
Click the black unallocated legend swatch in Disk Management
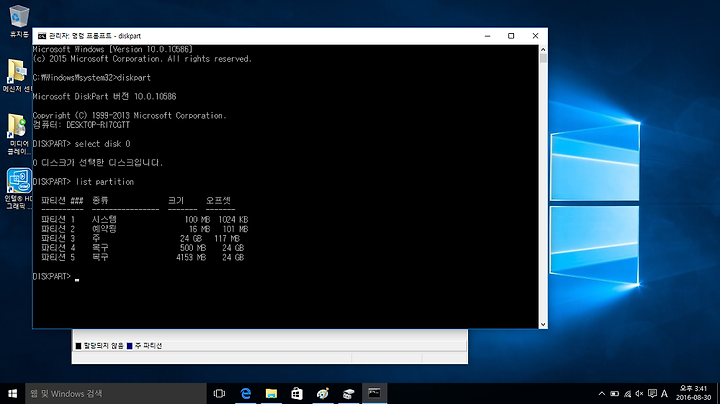tap(79, 346)
